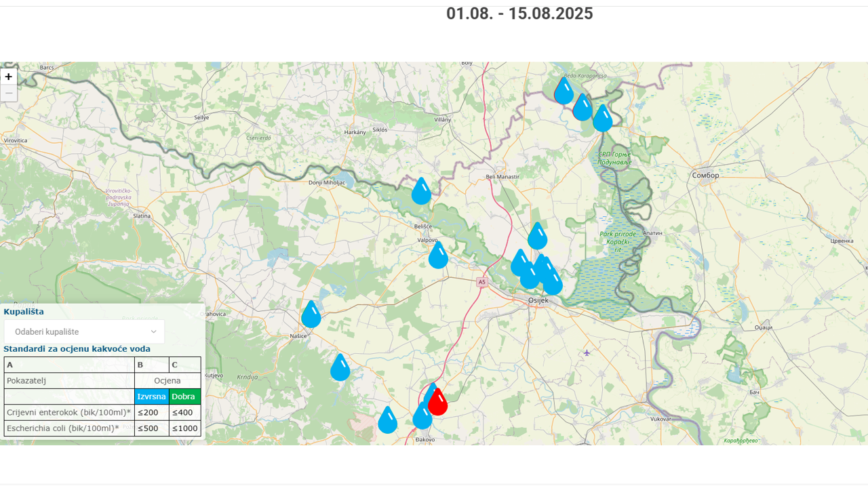Open the blue drop marker near Valpovo
868x488 pixels.
click(439, 255)
